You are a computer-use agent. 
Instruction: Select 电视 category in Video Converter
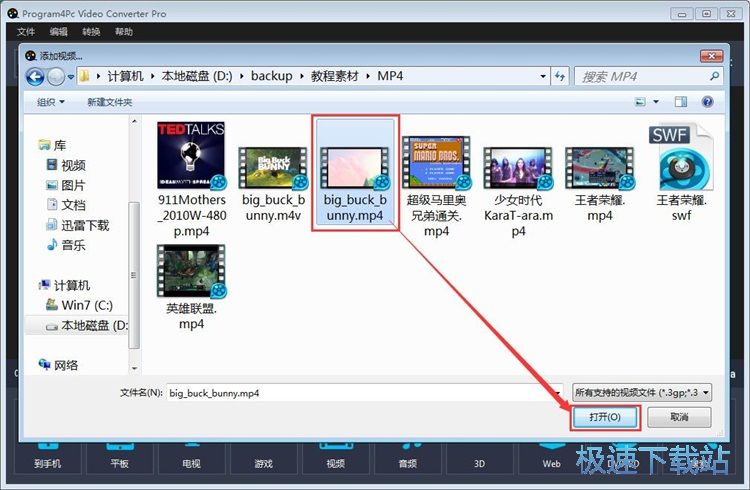(191, 458)
